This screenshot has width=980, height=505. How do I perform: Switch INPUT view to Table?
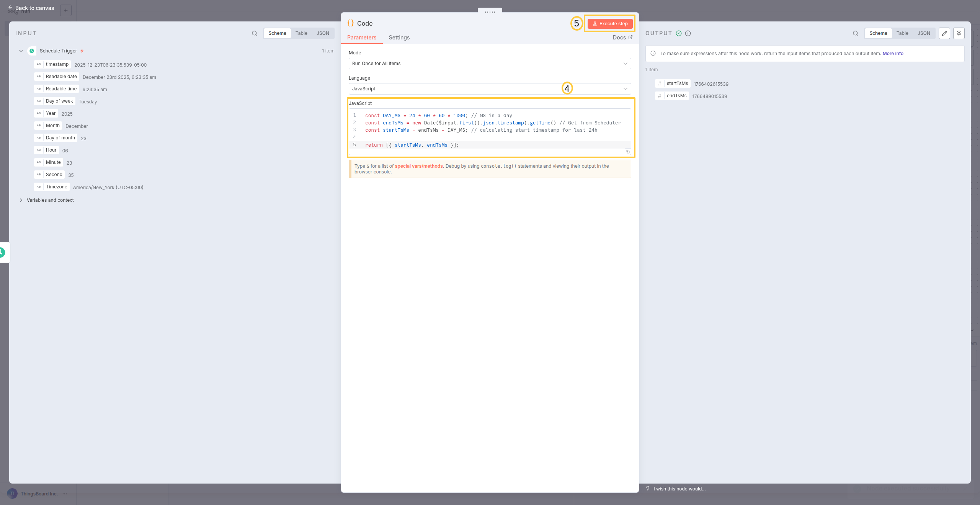(301, 33)
